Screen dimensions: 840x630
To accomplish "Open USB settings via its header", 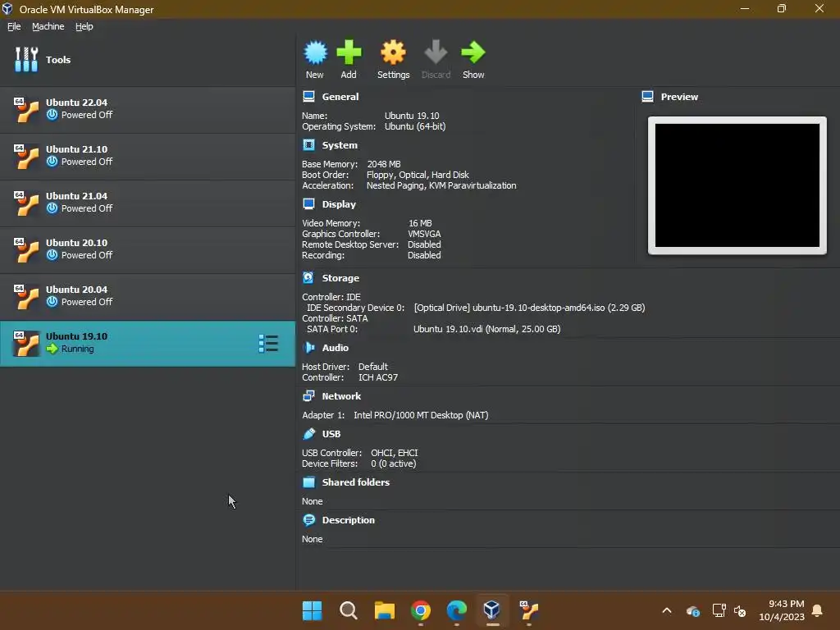I will click(331, 434).
